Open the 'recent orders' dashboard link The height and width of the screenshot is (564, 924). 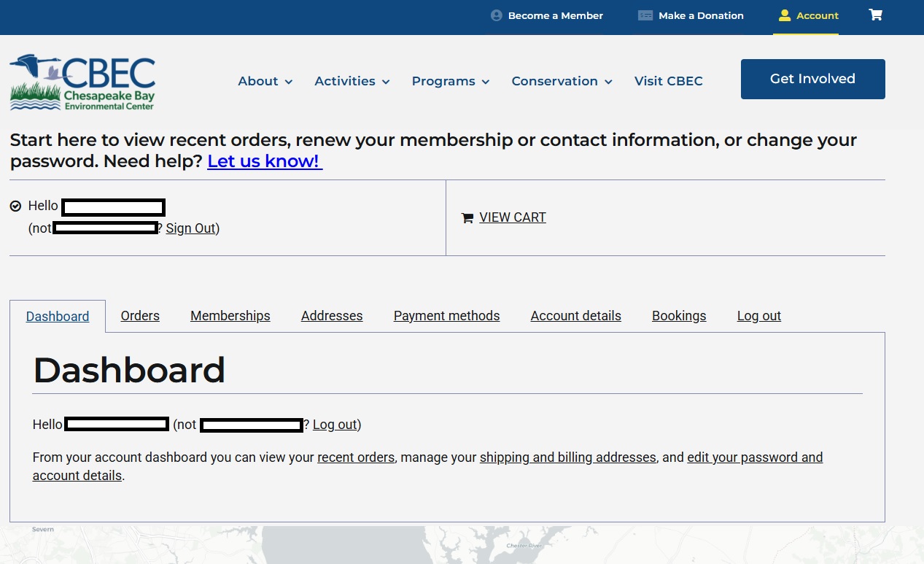point(356,457)
